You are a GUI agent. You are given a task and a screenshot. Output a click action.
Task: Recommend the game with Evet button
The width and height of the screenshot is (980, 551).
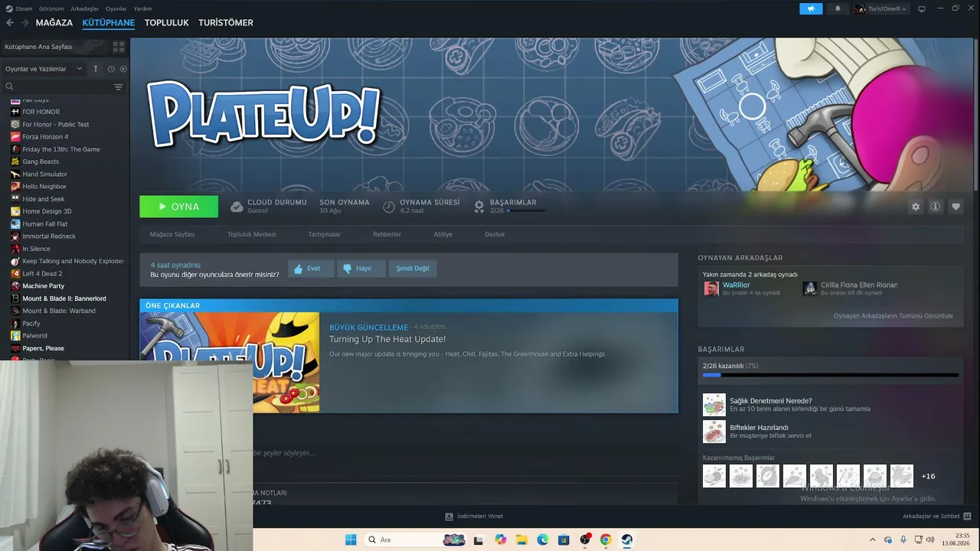point(312,269)
